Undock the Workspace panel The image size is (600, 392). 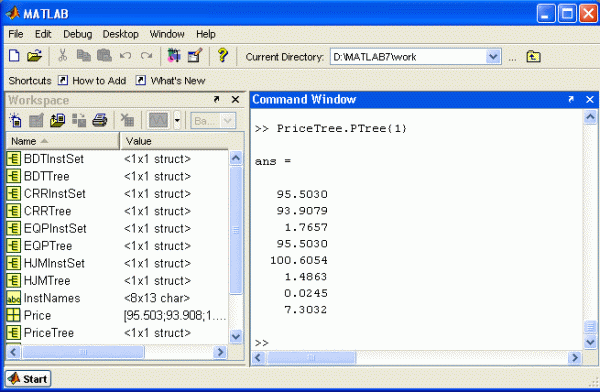[x=217, y=100]
